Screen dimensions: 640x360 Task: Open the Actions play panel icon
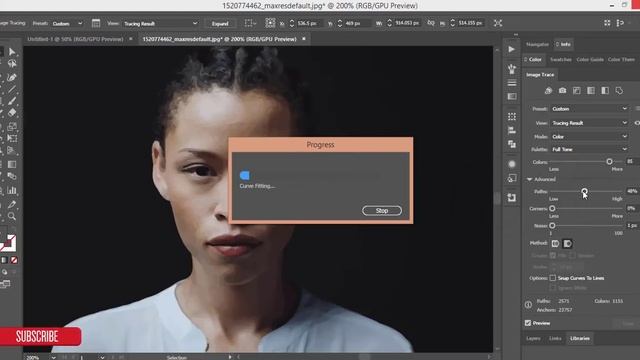click(x=511, y=49)
